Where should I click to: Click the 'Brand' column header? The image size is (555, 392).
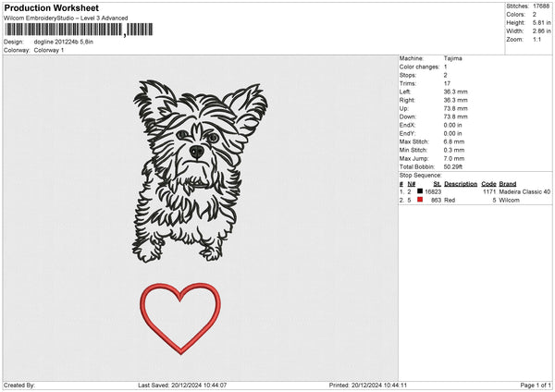pos(508,184)
